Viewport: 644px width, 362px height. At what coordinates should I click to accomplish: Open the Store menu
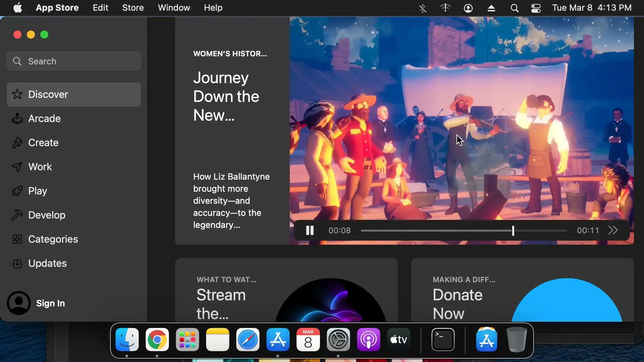click(133, 8)
